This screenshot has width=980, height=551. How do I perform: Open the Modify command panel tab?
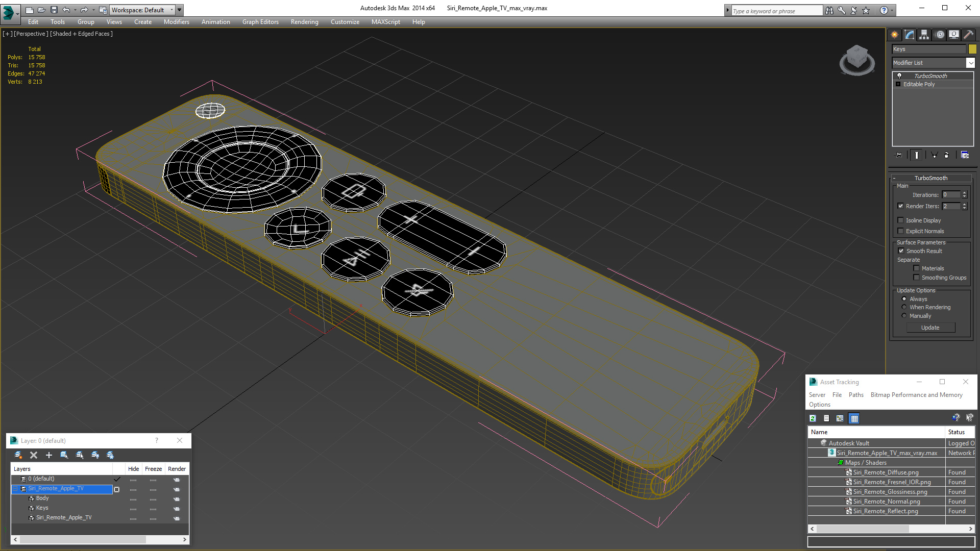(x=910, y=35)
